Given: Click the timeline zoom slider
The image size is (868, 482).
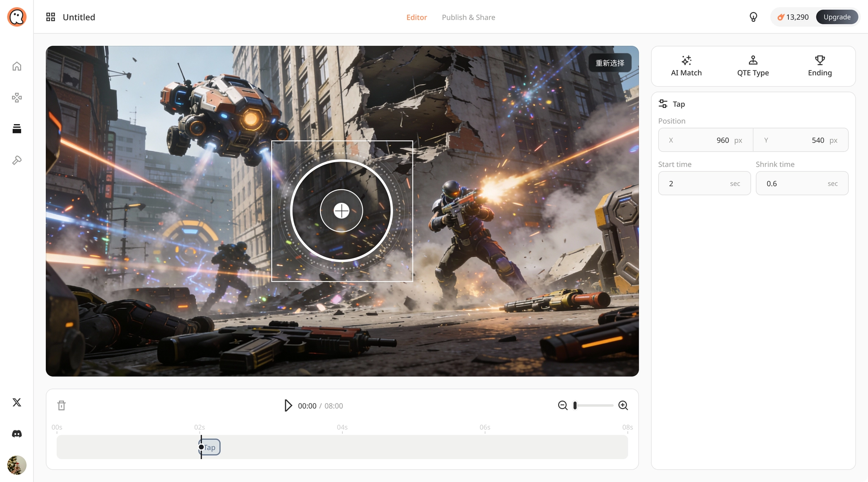Looking at the screenshot, I should click(593, 405).
